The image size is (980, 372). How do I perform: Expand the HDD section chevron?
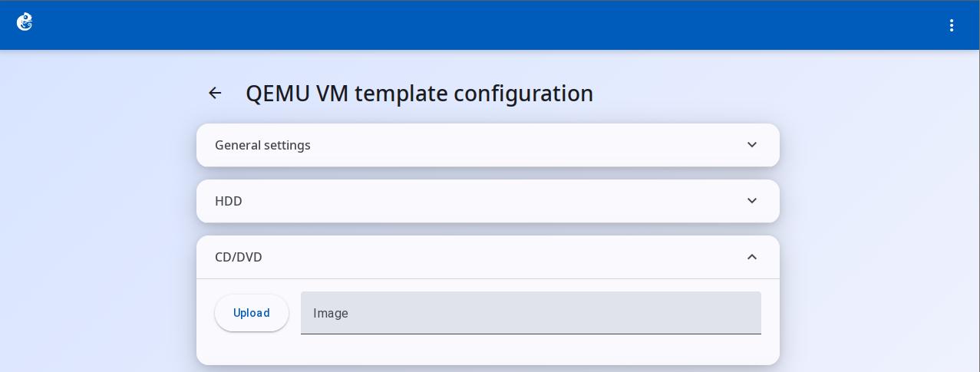(x=752, y=201)
